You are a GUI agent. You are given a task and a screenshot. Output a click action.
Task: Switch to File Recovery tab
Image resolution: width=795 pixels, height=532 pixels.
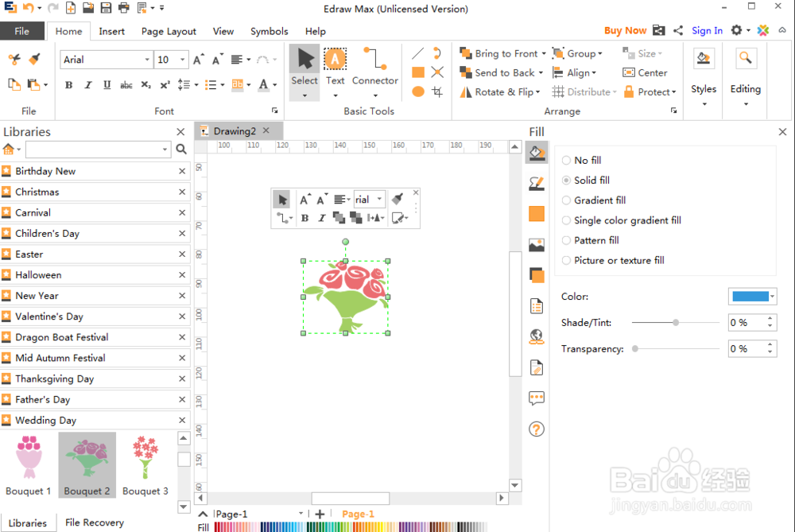(x=95, y=522)
